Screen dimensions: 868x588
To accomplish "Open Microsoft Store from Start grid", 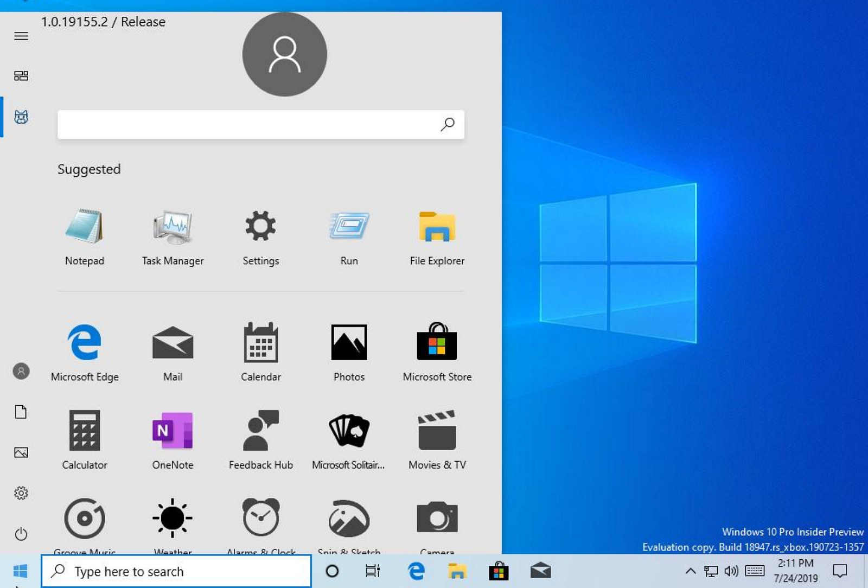I will [x=437, y=353].
